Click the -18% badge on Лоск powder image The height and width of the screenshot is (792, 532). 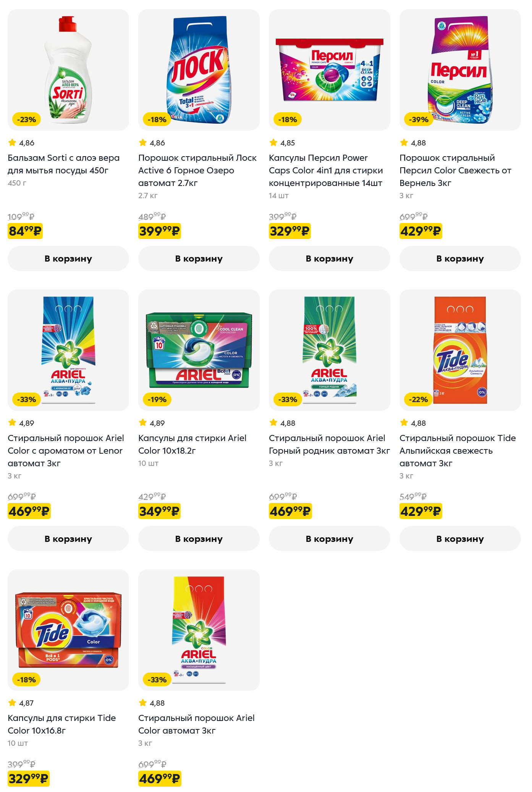click(157, 120)
